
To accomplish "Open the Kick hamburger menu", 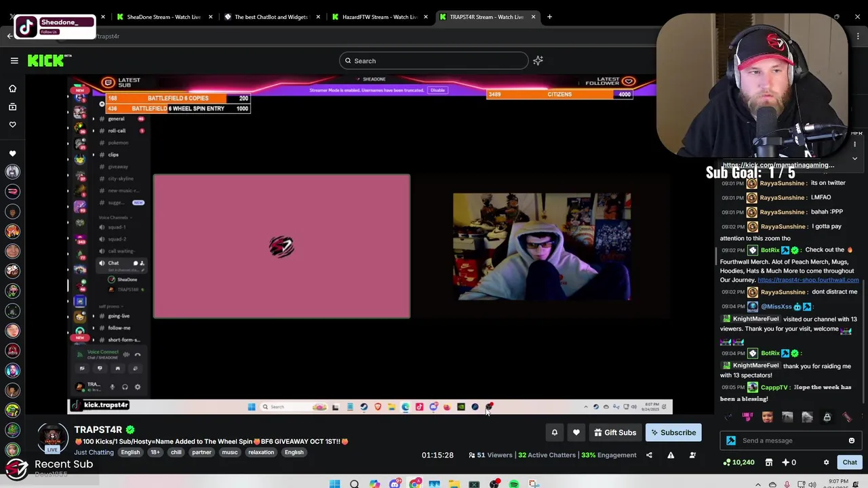I will (x=14, y=61).
